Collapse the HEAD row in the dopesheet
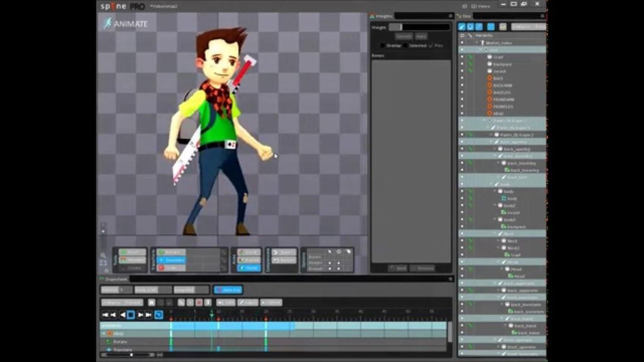The image size is (644, 362). [x=103, y=333]
